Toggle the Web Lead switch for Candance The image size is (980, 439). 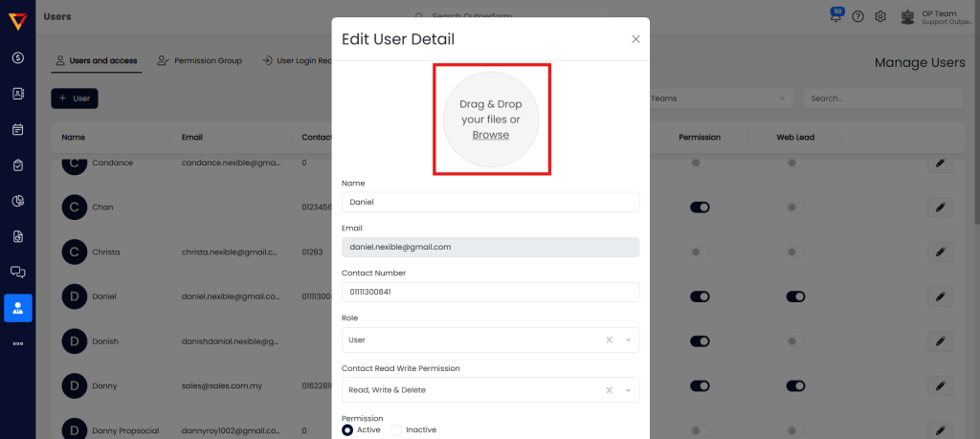[x=794, y=164]
